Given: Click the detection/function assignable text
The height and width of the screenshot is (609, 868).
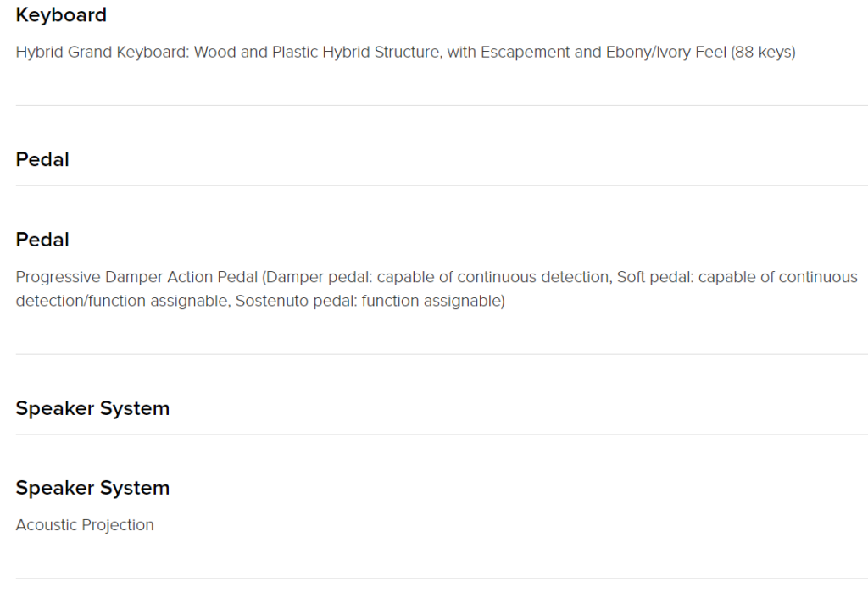Looking at the screenshot, I should click(x=123, y=301).
